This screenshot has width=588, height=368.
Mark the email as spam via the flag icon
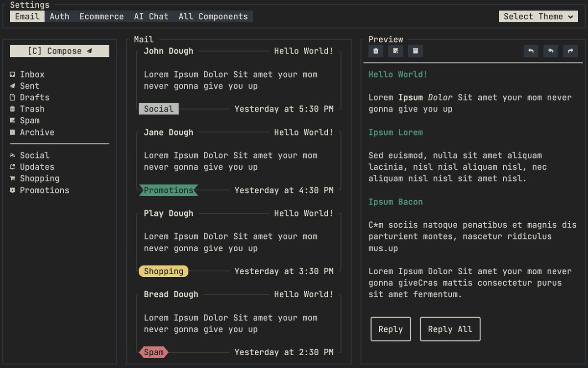pos(395,51)
